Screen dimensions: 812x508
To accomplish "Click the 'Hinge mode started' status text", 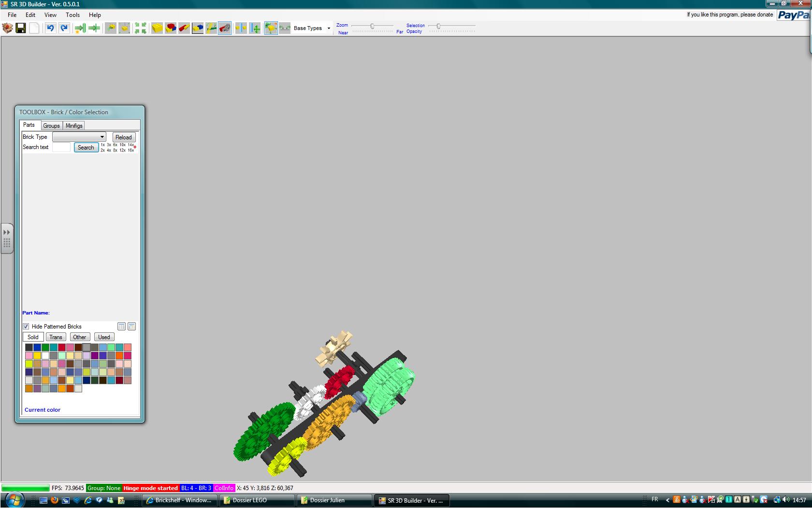I will (151, 488).
